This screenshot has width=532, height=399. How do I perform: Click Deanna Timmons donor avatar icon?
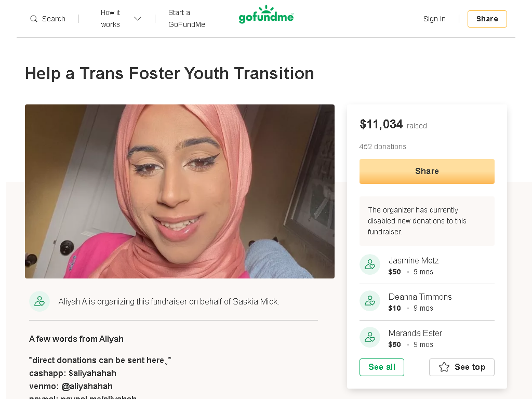370,301
